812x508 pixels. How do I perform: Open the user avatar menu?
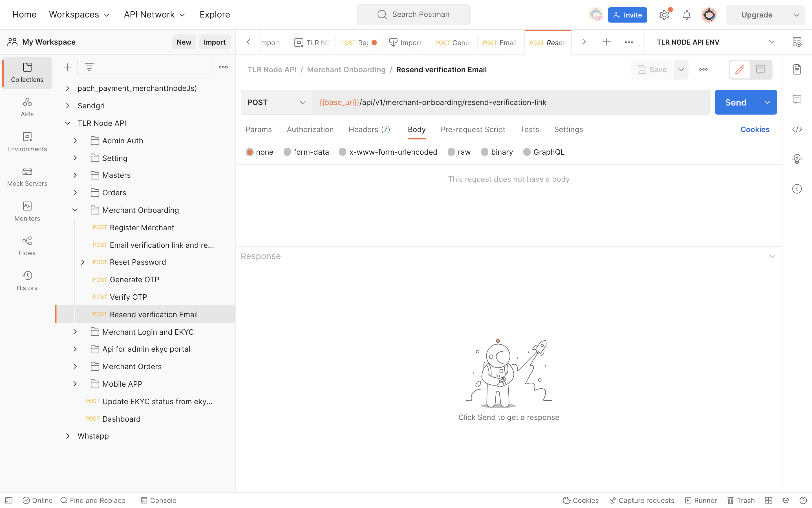tap(709, 15)
